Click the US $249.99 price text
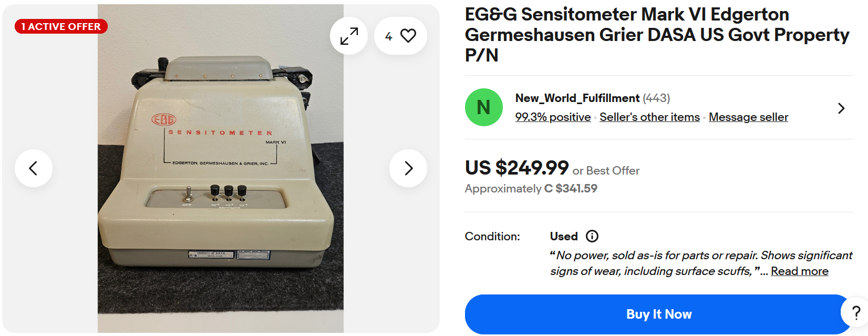This screenshot has width=868, height=336. point(516,168)
